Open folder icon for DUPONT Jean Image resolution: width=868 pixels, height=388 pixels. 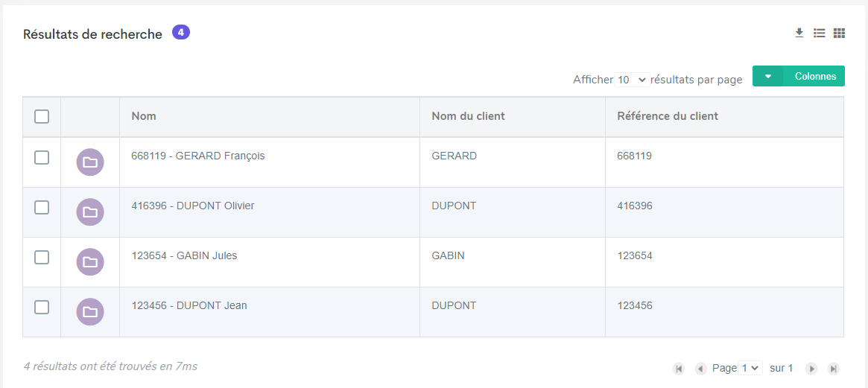click(x=90, y=312)
